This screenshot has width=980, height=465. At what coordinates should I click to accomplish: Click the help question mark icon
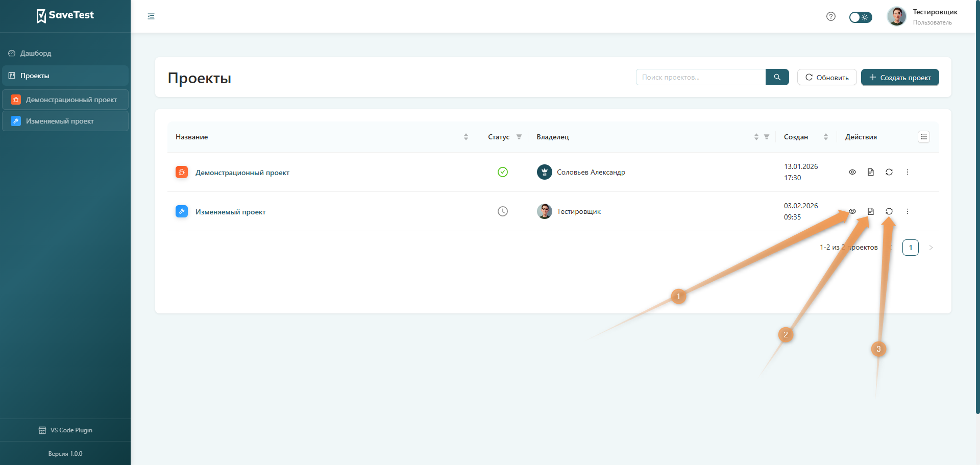point(831,16)
